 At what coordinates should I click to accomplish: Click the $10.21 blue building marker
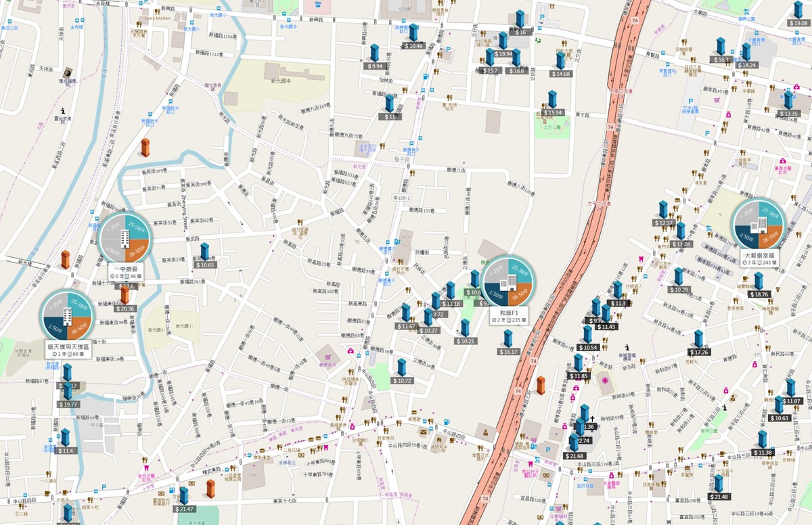coord(465,327)
